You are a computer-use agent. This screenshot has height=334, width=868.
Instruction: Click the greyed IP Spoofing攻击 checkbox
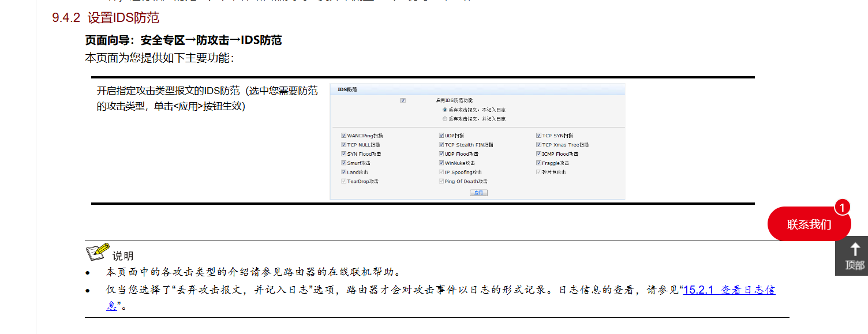tap(442, 172)
